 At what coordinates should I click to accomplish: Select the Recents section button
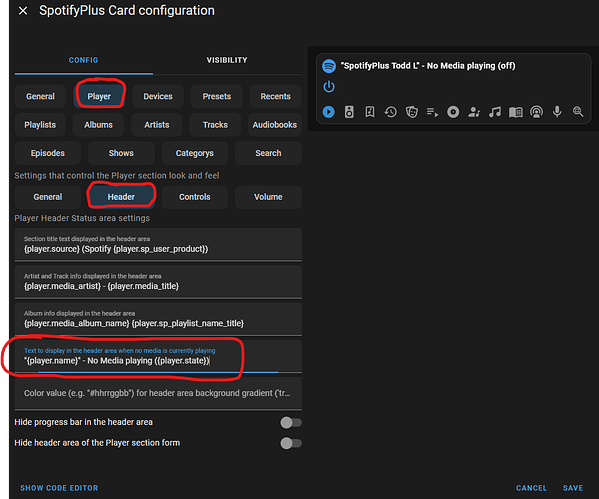(x=275, y=96)
